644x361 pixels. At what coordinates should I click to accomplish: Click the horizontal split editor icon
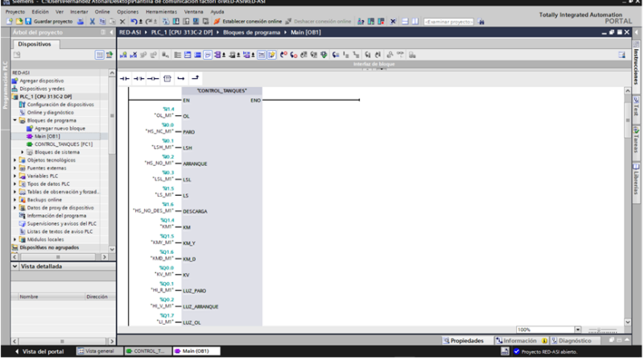pyautogui.click(x=405, y=22)
